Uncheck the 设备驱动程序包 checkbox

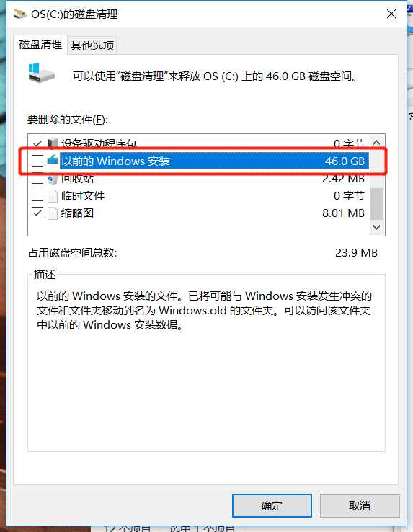click(37, 143)
